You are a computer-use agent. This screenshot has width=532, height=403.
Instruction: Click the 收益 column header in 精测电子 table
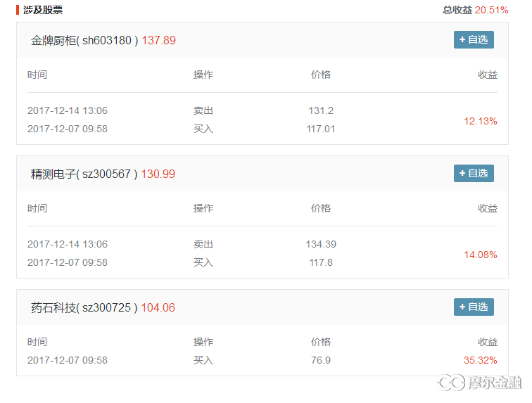pyautogui.click(x=488, y=208)
